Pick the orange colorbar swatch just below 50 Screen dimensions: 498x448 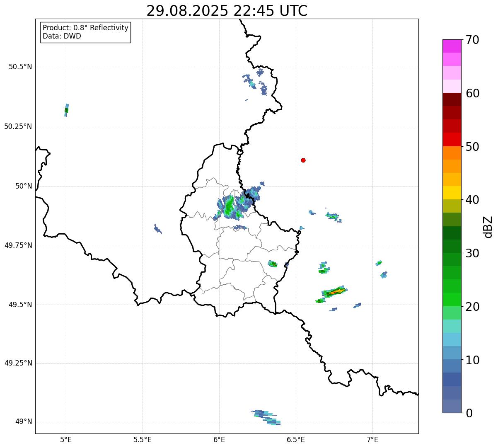[452, 153]
